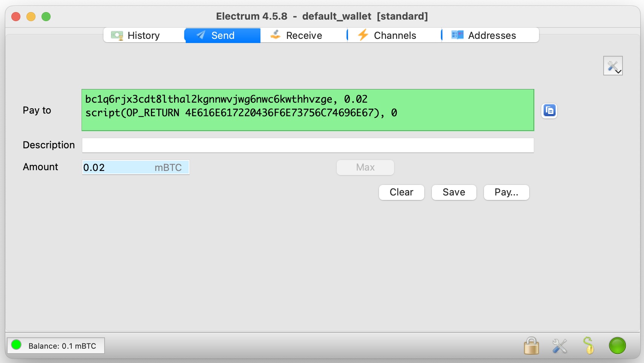Focus the Description input field
The height and width of the screenshot is (363, 644).
coord(308,145)
